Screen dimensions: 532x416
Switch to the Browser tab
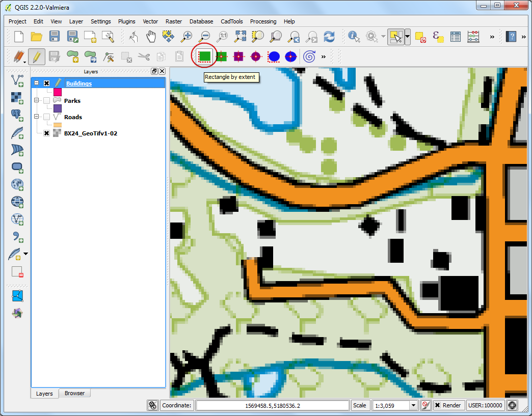point(74,393)
